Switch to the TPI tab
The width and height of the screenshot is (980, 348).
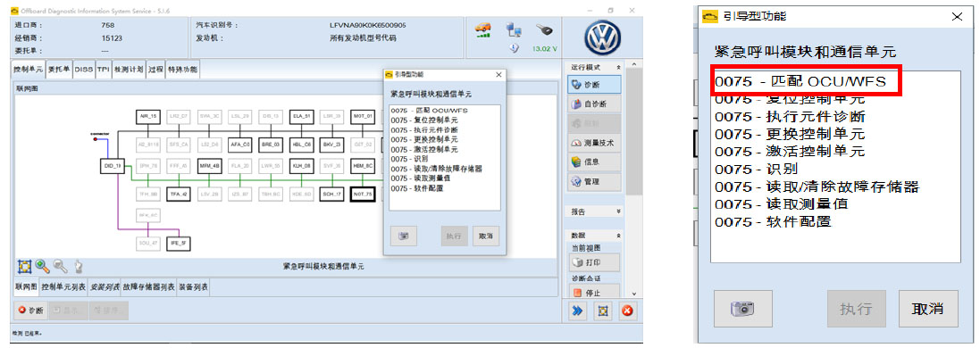(103, 70)
